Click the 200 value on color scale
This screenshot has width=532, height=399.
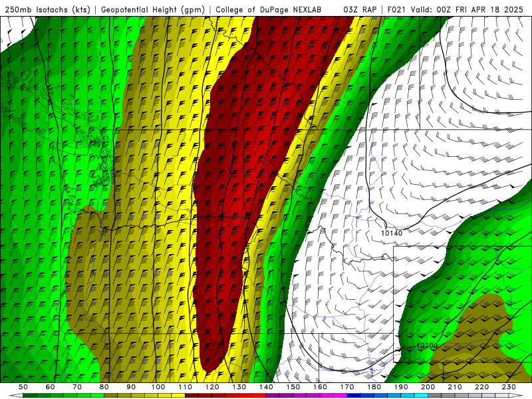pyautogui.click(x=428, y=387)
